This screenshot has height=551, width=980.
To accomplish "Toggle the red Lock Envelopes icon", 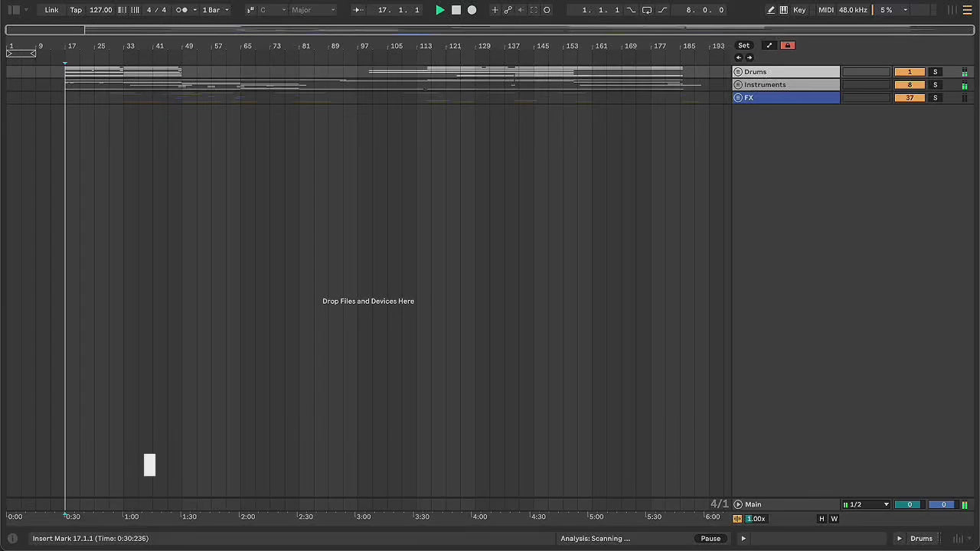I will point(787,45).
